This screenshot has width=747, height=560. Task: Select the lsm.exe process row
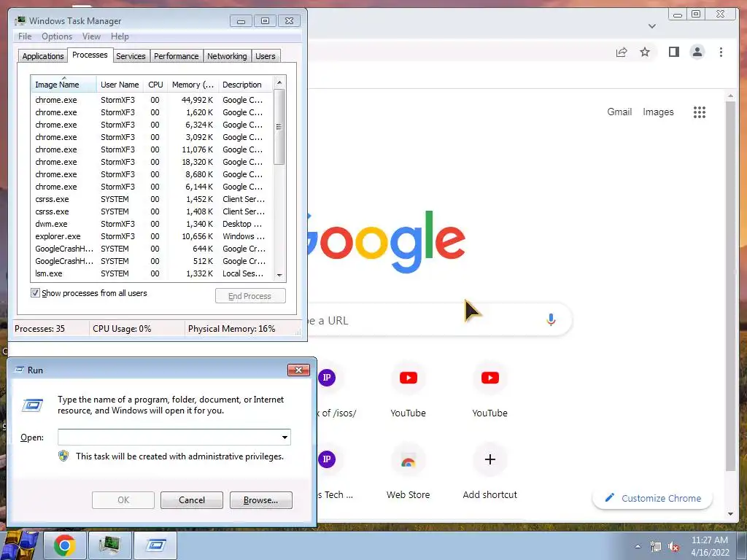152,273
